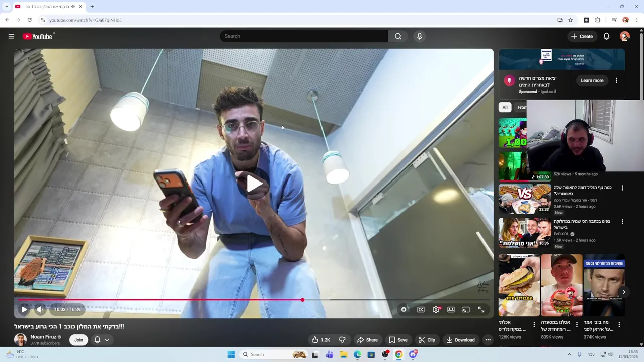
Task: Focus the YouTube search field
Action: coord(304,36)
